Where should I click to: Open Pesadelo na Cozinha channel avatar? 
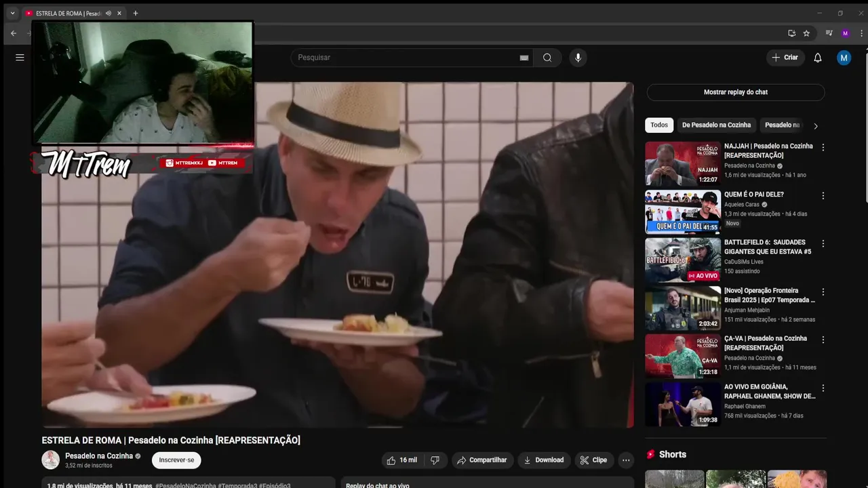tap(51, 460)
